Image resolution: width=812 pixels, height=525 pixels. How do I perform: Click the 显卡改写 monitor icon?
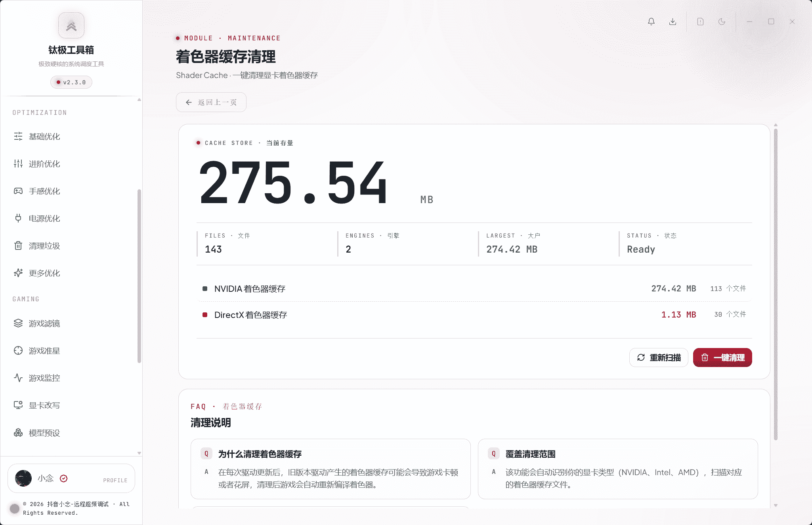(18, 405)
